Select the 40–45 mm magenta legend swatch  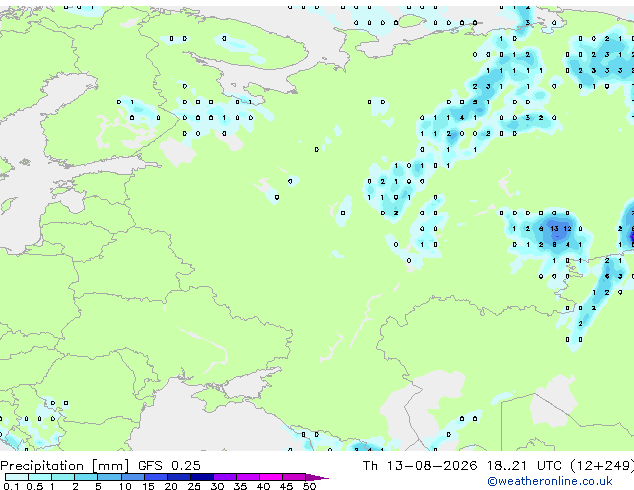271,477
